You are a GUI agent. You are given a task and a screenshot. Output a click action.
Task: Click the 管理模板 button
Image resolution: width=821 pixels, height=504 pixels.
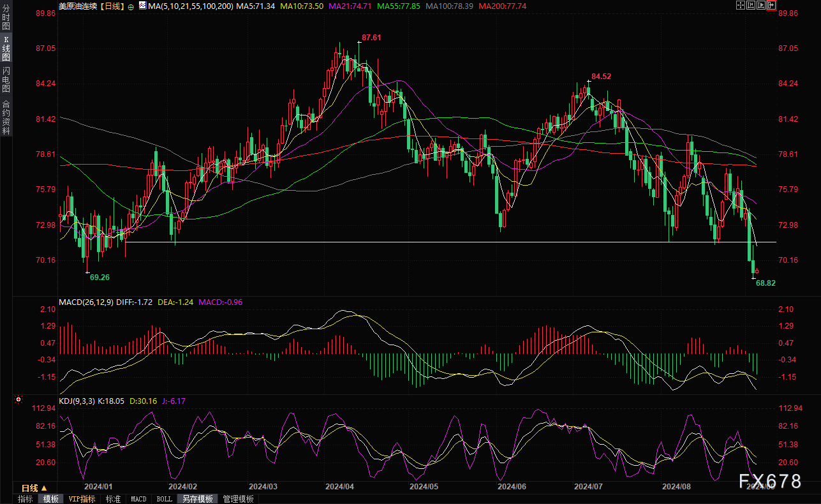point(238,499)
